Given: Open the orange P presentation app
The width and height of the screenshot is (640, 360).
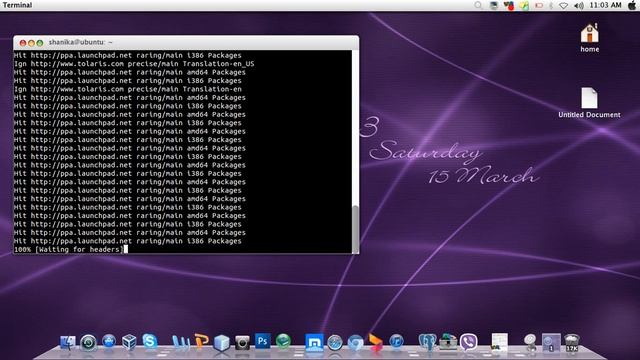Looking at the screenshot, I should pyautogui.click(x=201, y=341).
